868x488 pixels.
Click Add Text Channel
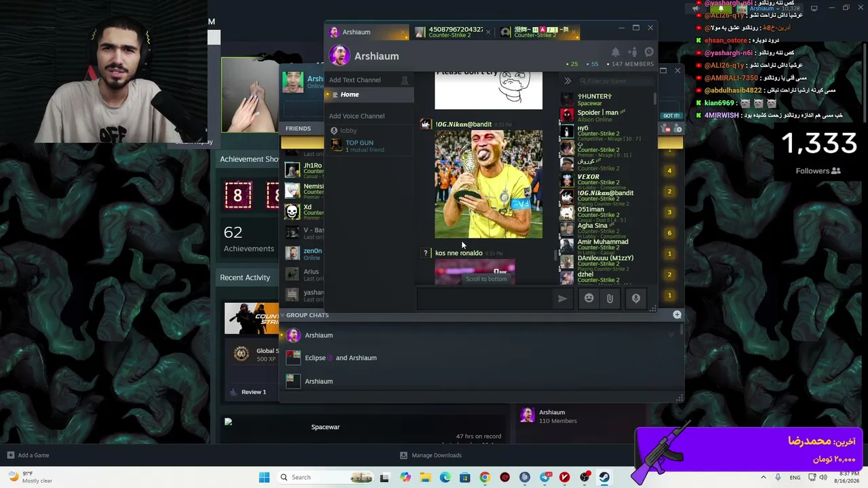[x=355, y=80]
